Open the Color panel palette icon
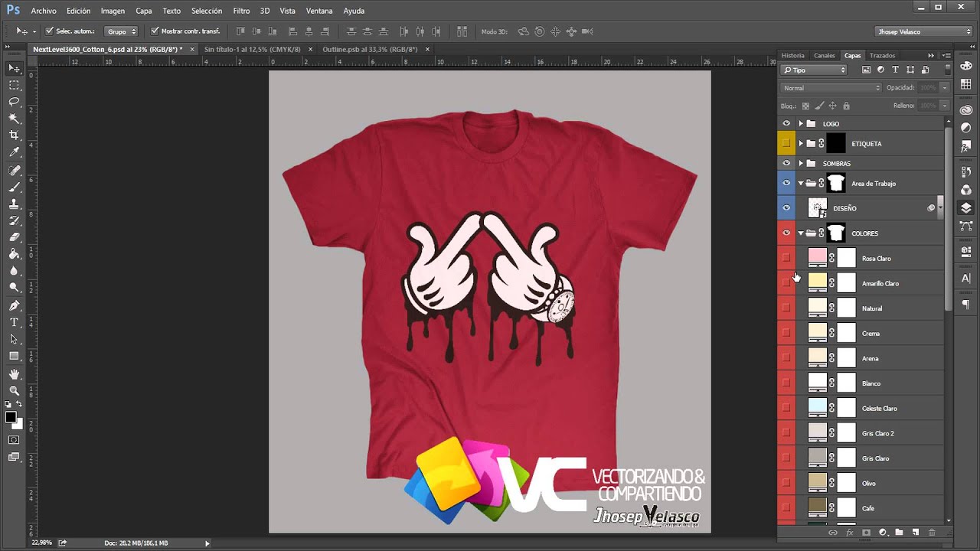 coord(966,66)
